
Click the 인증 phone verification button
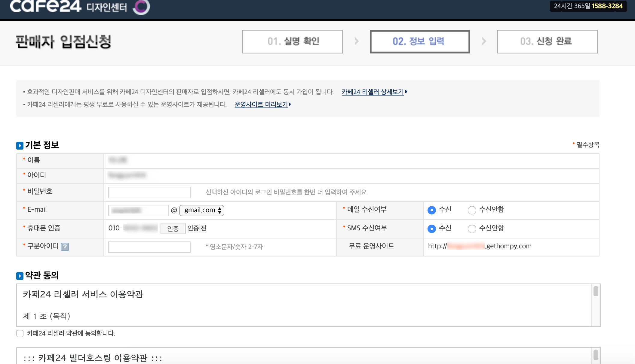(173, 229)
